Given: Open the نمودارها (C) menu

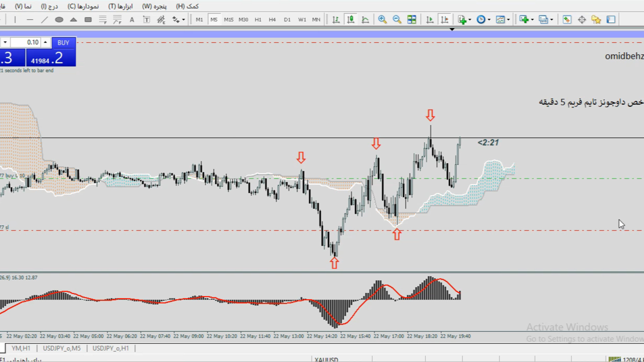Looking at the screenshot, I should coord(83,6).
